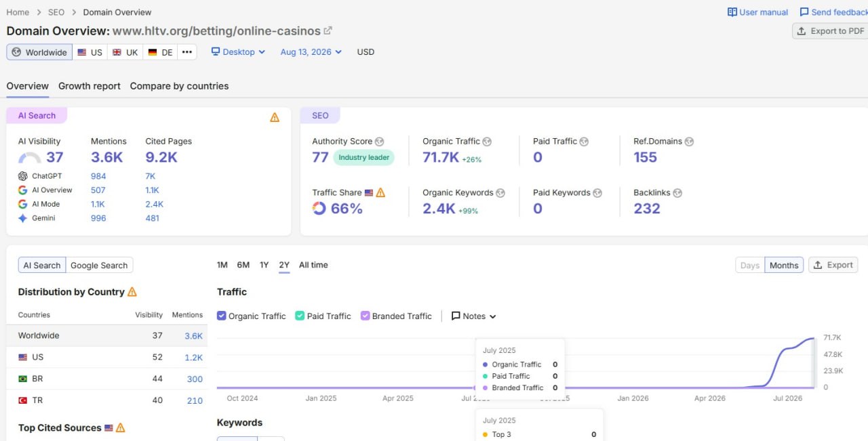Open the Aug 13, 2026 date dropdown

click(x=311, y=52)
